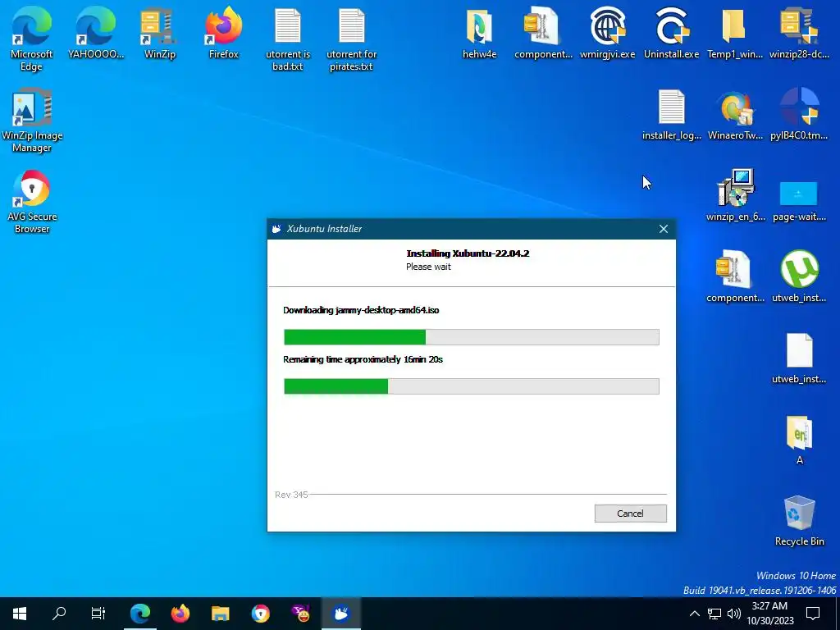840x630 pixels.
Task: Open the taskbar clock showing 3:27 AM
Action: click(769, 614)
